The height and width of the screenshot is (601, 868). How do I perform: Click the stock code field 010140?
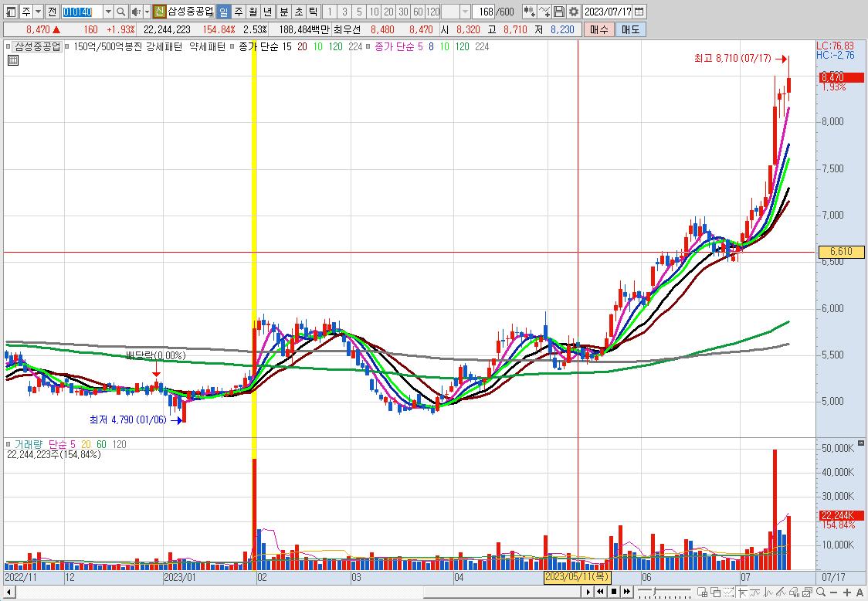click(x=81, y=11)
